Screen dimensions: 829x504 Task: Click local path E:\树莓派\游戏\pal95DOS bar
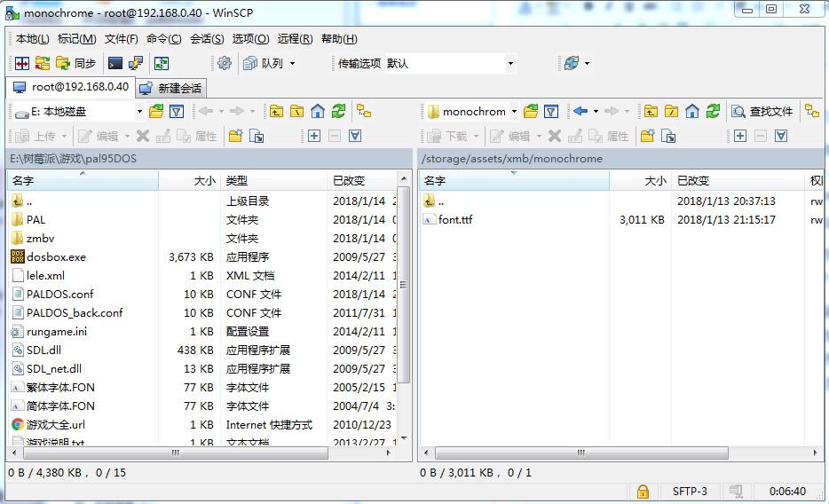pyautogui.click(x=209, y=159)
